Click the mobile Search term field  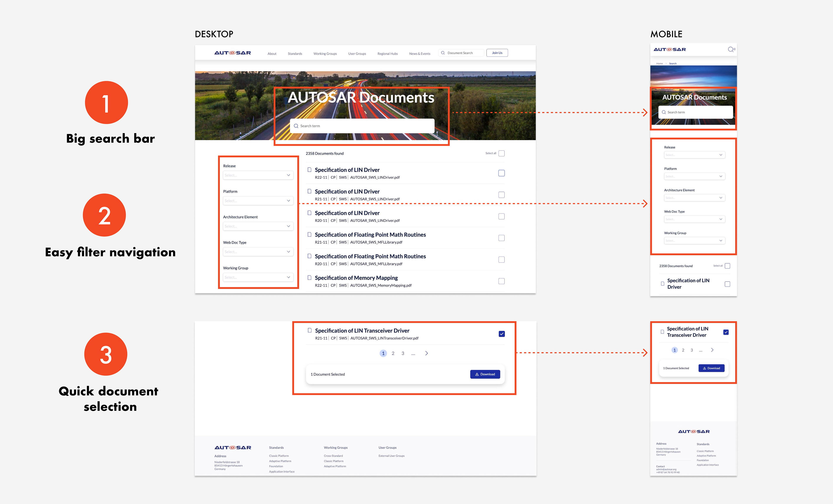[695, 112]
